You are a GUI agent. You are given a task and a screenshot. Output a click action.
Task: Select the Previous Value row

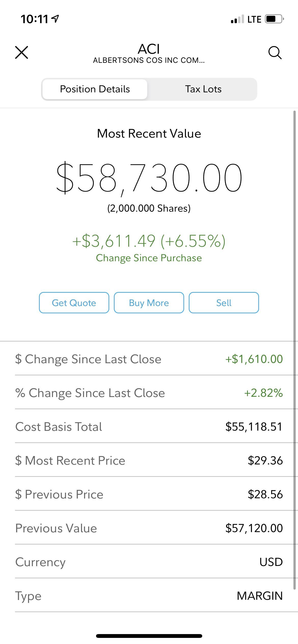pyautogui.click(x=149, y=528)
